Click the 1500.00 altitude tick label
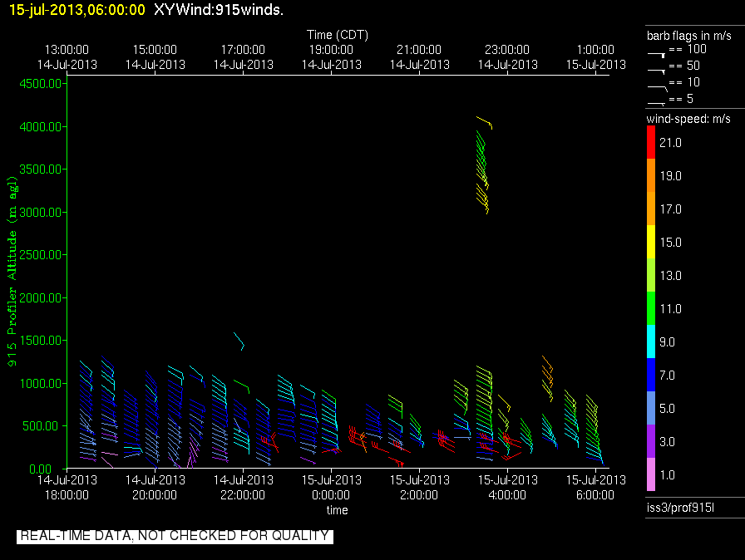 (41, 341)
